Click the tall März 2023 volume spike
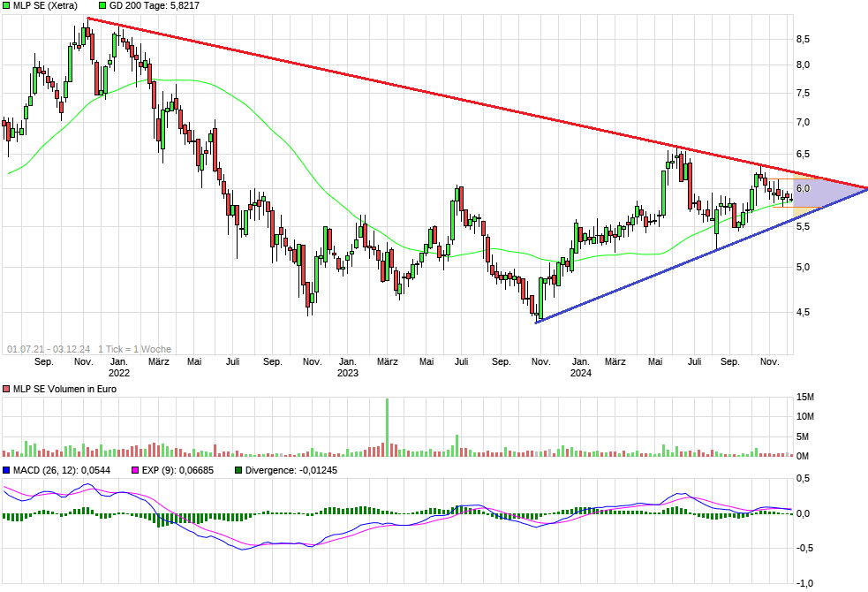The image size is (868, 592). pyautogui.click(x=387, y=424)
